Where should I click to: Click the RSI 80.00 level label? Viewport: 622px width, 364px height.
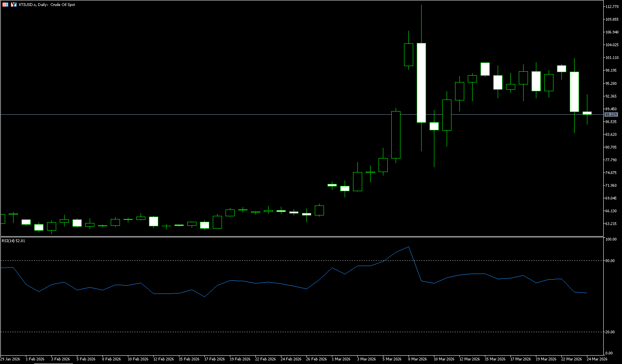pos(610,261)
